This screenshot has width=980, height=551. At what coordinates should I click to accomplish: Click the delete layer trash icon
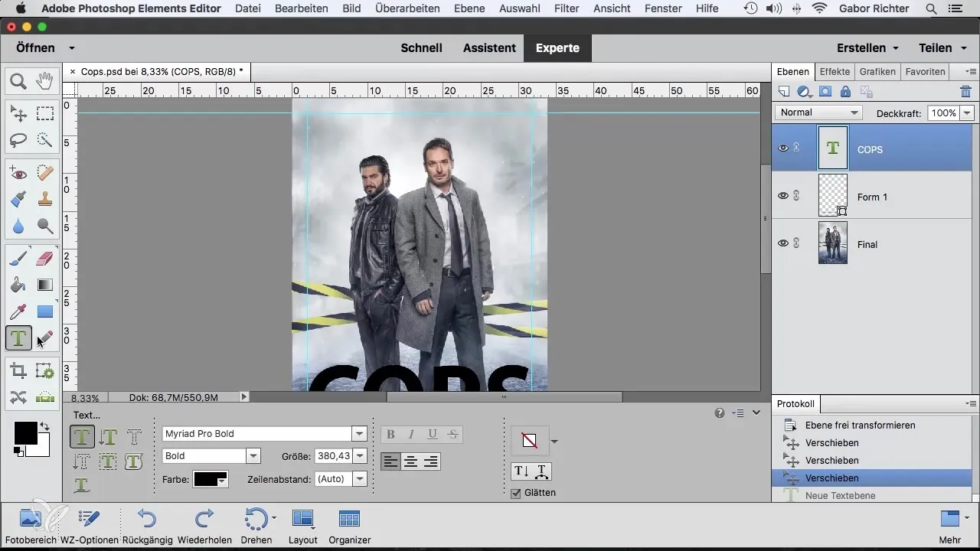pos(965,92)
